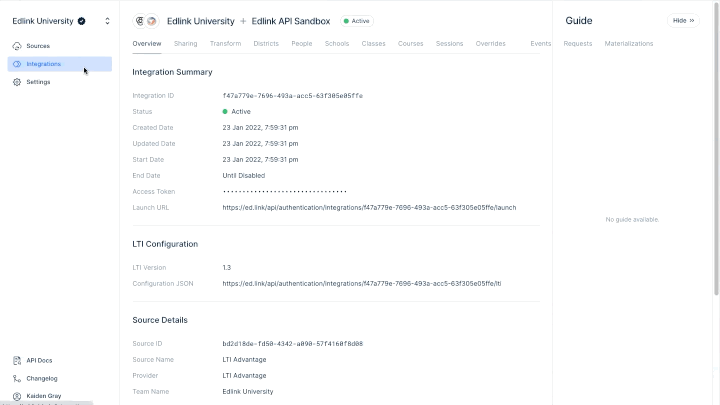The height and width of the screenshot is (405, 720).
Task: Click the Launch URL ending in /launch
Action: click(x=369, y=208)
